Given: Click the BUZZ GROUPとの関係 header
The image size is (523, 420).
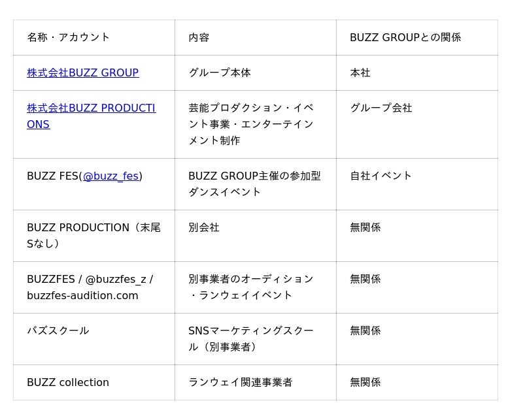Looking at the screenshot, I should click(405, 37).
